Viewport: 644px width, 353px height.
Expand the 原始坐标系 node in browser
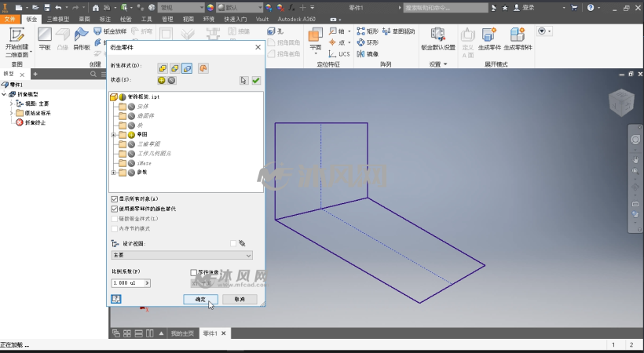pyautogui.click(x=12, y=113)
